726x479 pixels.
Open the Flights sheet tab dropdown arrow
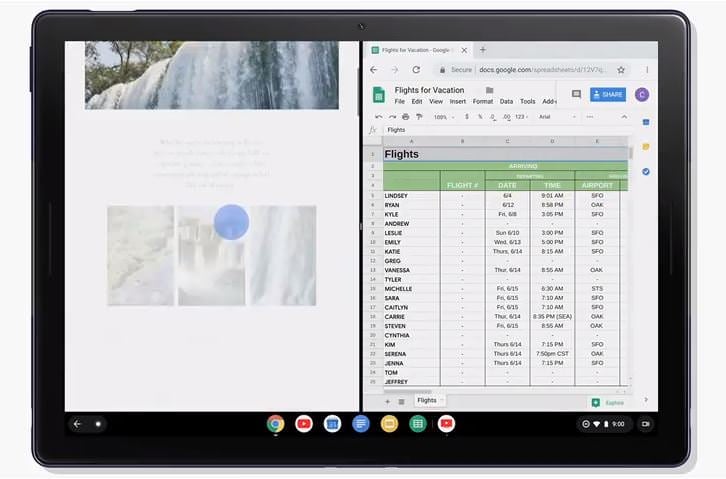point(442,400)
